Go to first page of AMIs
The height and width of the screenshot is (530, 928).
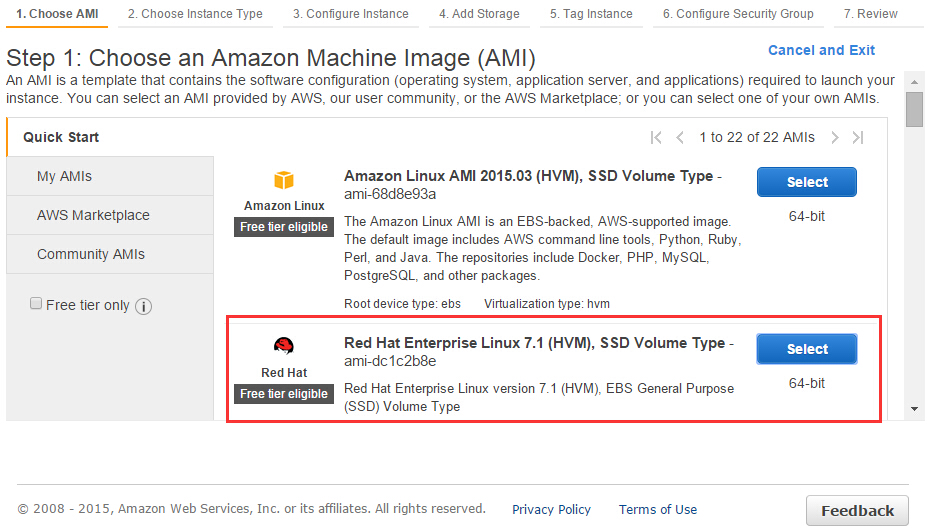point(656,138)
